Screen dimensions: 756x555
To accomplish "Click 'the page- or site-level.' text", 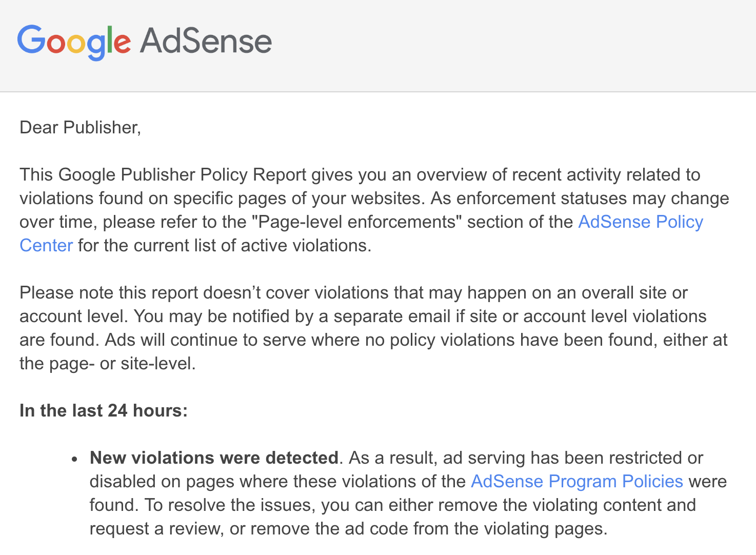I will (x=108, y=363).
